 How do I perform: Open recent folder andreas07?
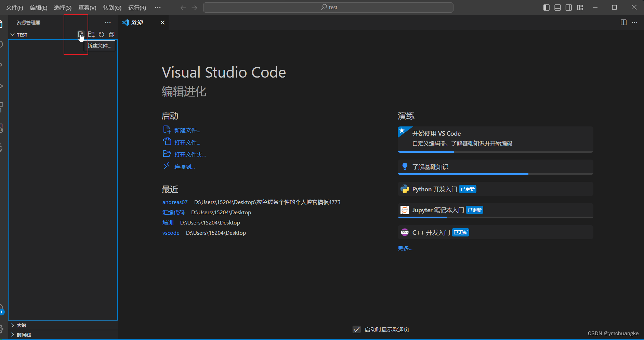175,202
